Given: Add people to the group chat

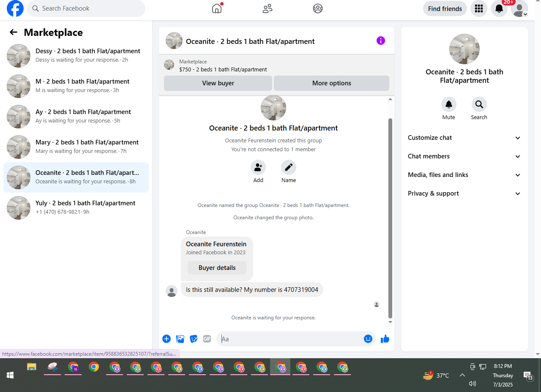Looking at the screenshot, I should pyautogui.click(x=258, y=167).
